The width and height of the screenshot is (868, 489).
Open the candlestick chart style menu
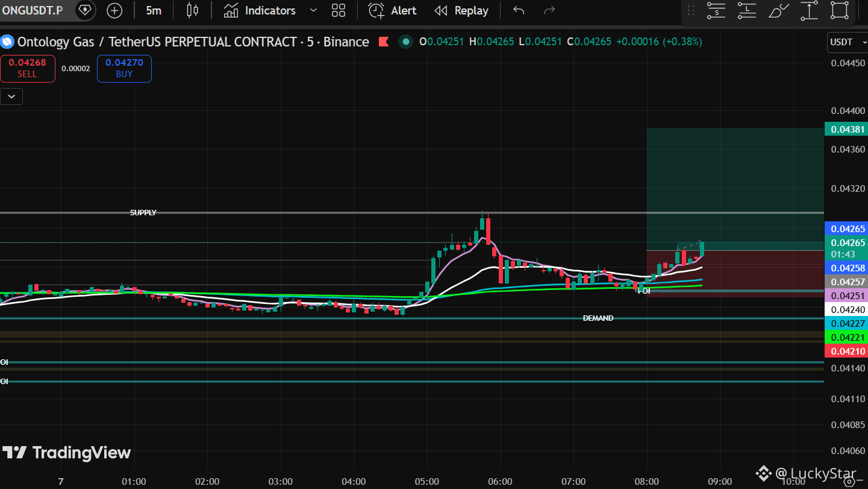pos(192,10)
